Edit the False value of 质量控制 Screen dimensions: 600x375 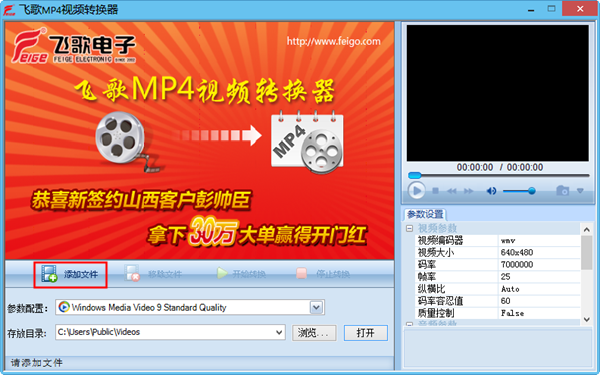pyautogui.click(x=539, y=313)
